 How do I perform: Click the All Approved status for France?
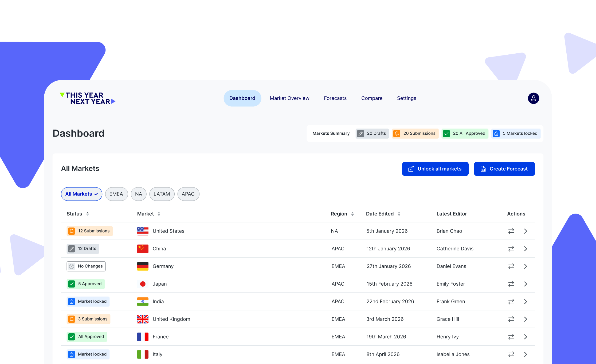click(87, 337)
